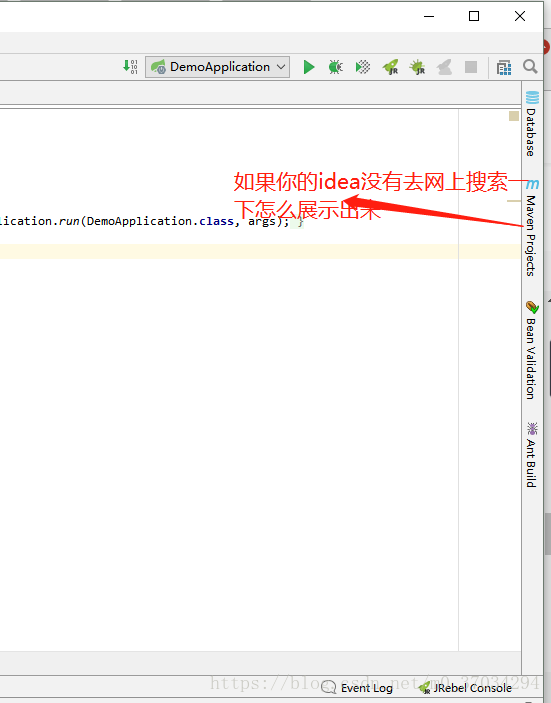The image size is (551, 703).
Task: Run DemoApplication with the green play button
Action: point(309,67)
